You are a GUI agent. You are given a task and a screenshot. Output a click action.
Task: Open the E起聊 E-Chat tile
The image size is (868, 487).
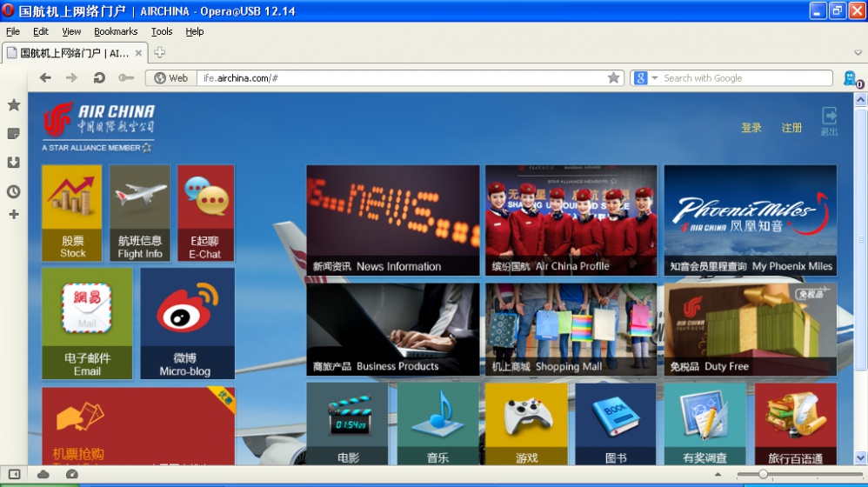pyautogui.click(x=205, y=213)
